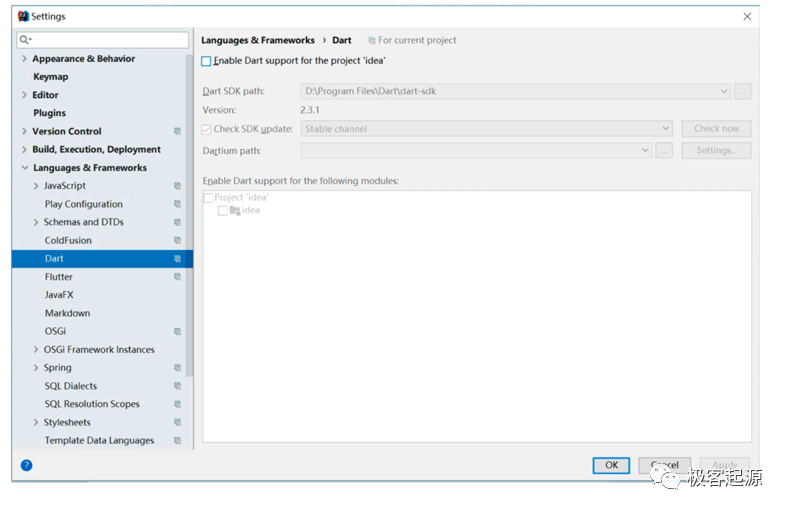Image resolution: width=788 pixels, height=512 pixels.
Task: Click the IntelliJ logo in the title bar
Action: click(23, 16)
